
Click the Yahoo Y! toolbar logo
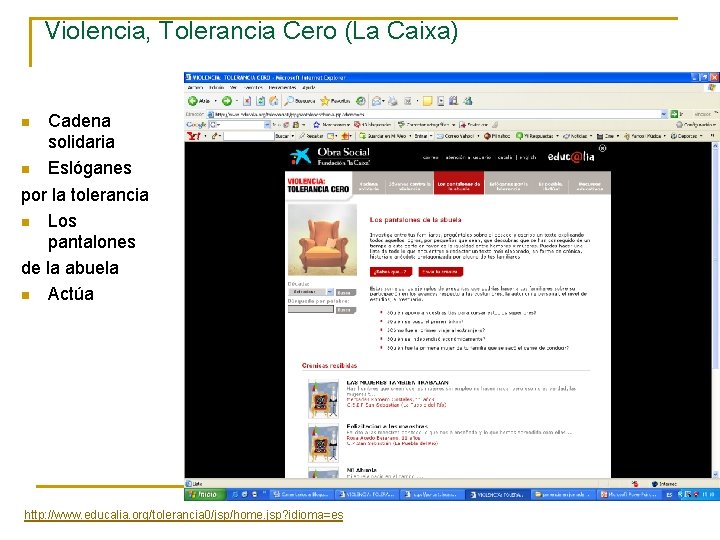194,136
